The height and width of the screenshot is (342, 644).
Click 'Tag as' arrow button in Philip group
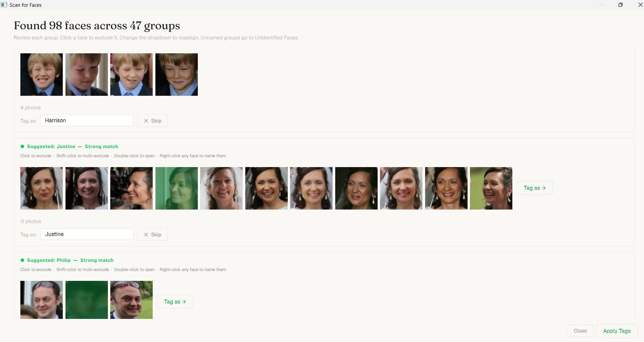tap(175, 302)
